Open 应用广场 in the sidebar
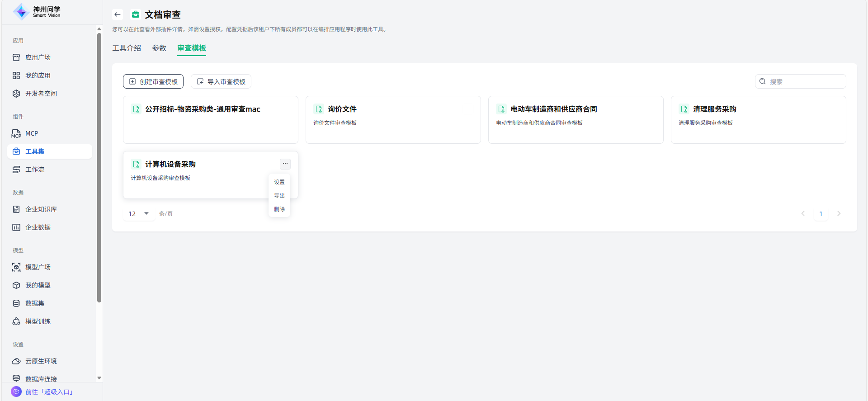The height and width of the screenshot is (401, 868). [38, 57]
